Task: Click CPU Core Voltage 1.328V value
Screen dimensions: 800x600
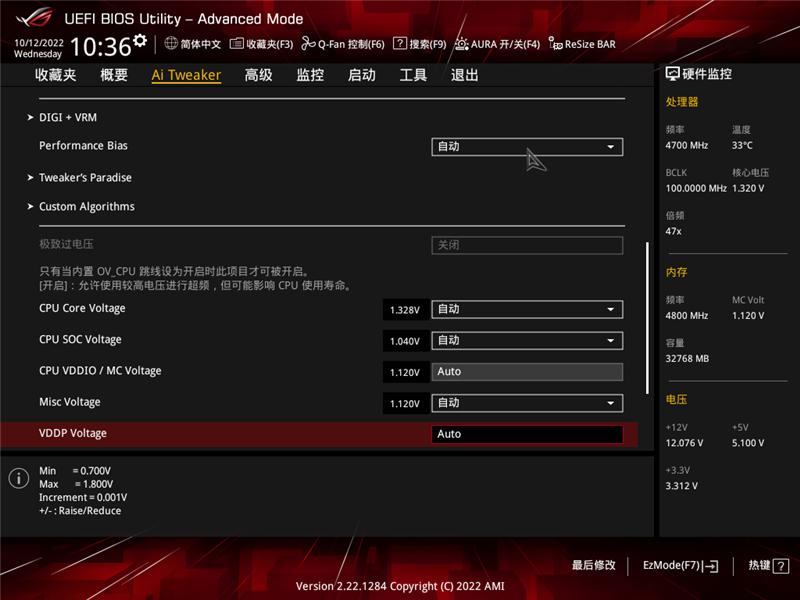Action: pos(405,310)
